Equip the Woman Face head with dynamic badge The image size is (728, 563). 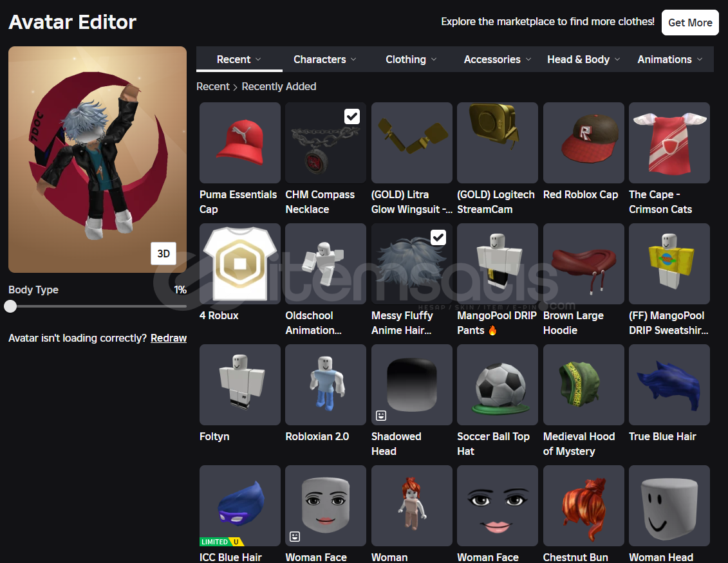click(x=326, y=506)
